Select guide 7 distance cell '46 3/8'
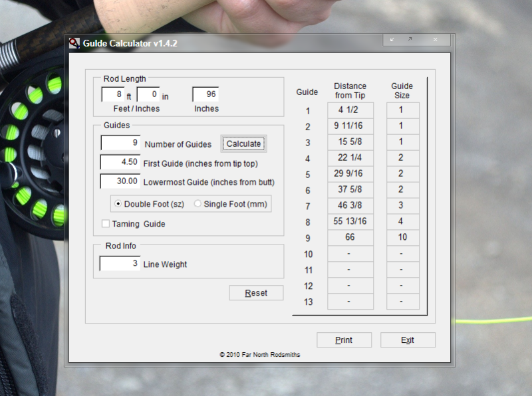532x396 pixels. (x=350, y=206)
